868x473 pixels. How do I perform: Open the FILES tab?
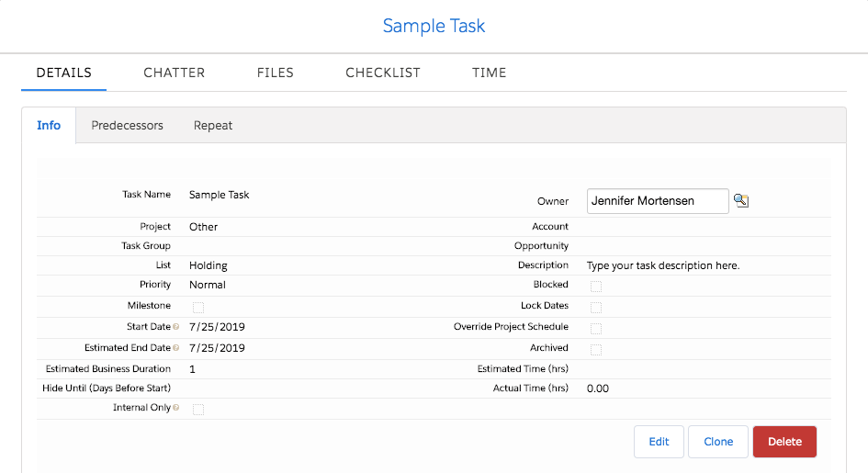click(276, 73)
